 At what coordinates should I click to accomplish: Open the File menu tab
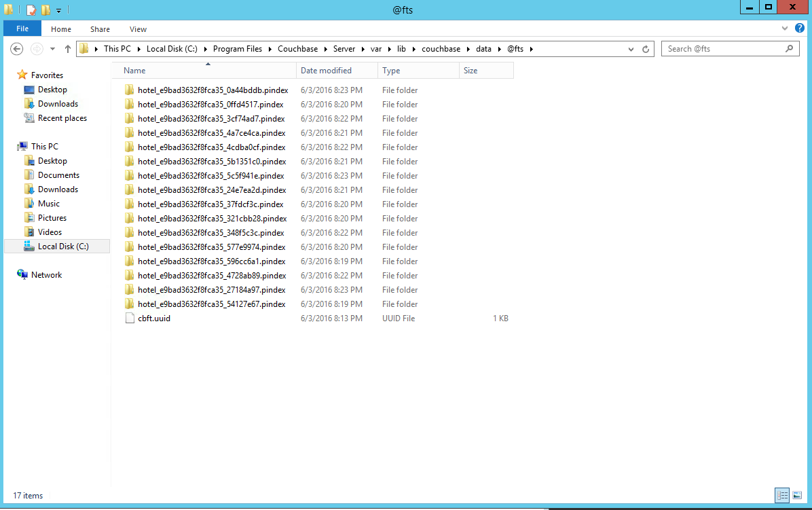[x=22, y=29]
